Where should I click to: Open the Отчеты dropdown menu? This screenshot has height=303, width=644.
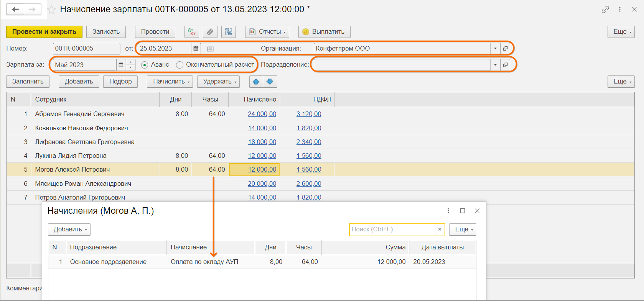[267, 32]
